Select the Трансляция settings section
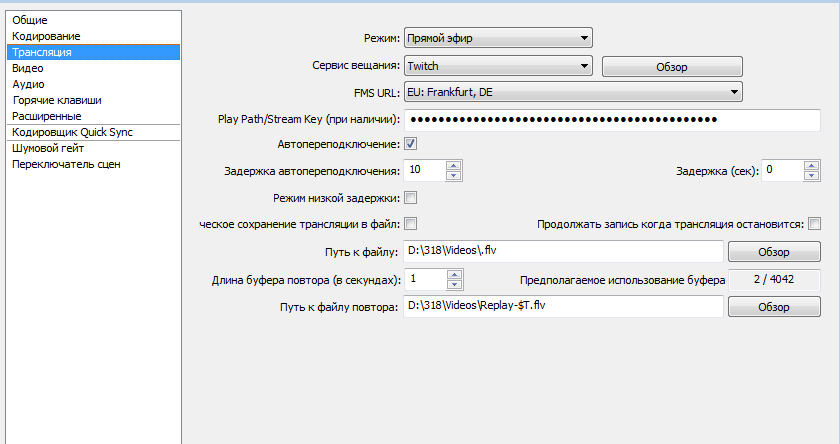Viewport: 840px width, 444px height. coord(94,52)
